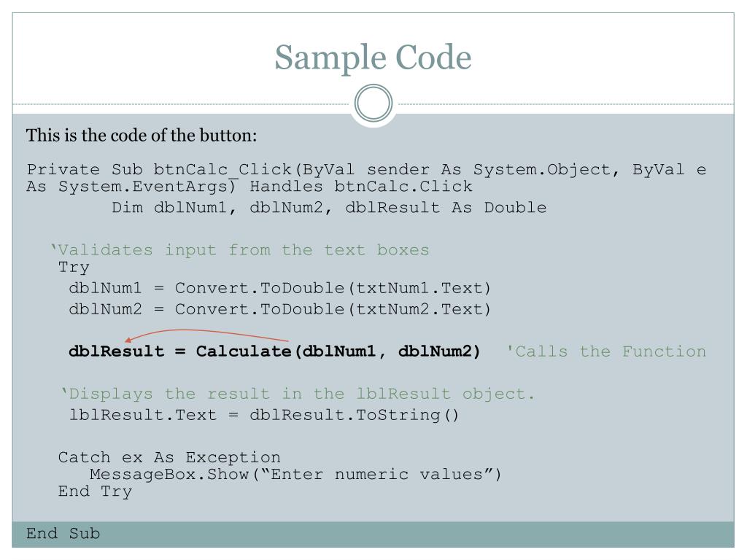Click the circle ornament under the title
The image size is (747, 560).
(373, 104)
